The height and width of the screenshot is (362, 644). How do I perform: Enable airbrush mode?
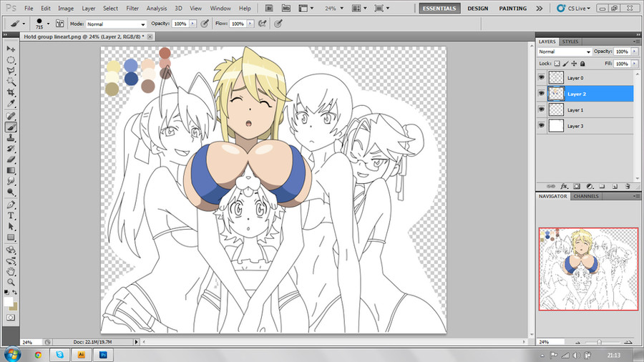(x=262, y=24)
